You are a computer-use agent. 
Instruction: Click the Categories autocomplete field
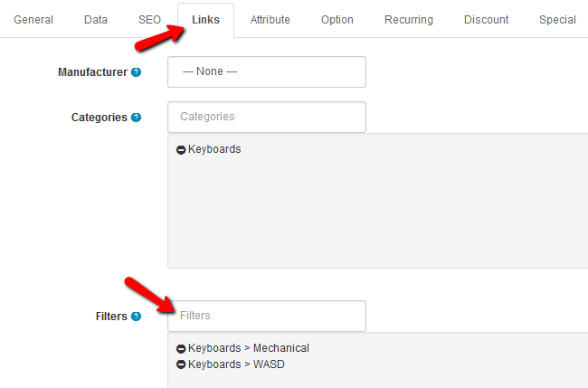coord(266,117)
